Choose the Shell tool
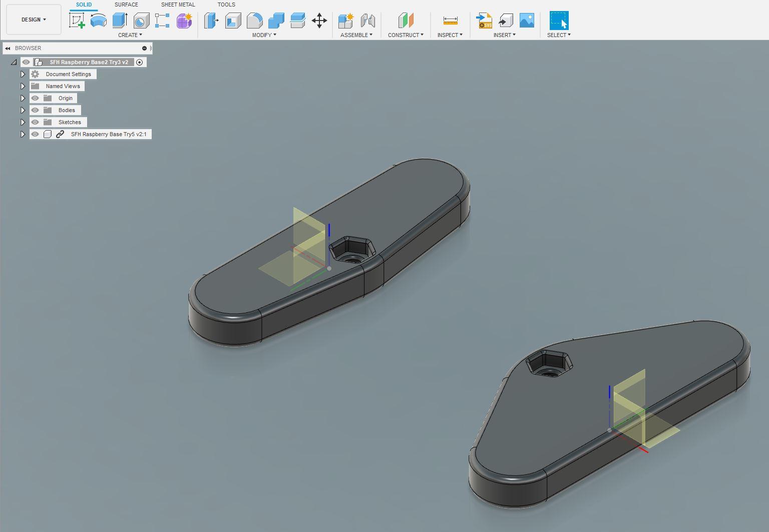769x532 pixels. 233,21
